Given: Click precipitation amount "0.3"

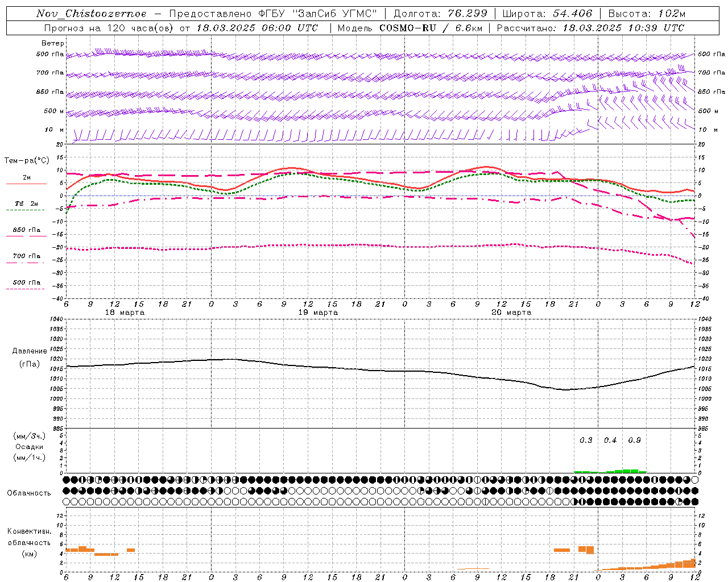Looking at the screenshot, I should 586,440.
